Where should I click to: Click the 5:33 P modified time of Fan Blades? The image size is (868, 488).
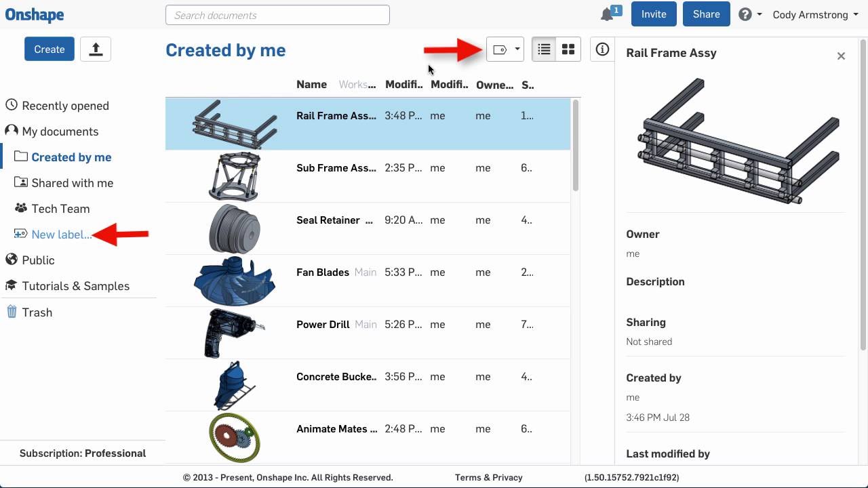pyautogui.click(x=403, y=272)
